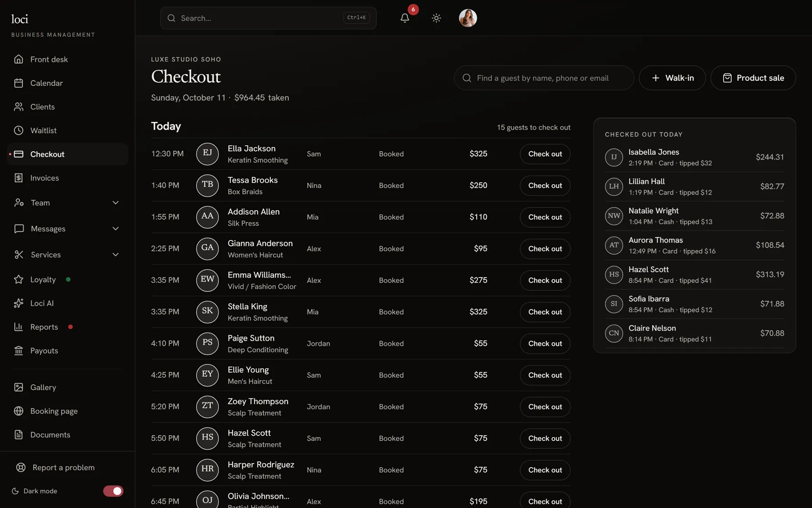Open Hazel Scott $313.19 receipt row
Screen dimensions: 812x508
[694, 275]
